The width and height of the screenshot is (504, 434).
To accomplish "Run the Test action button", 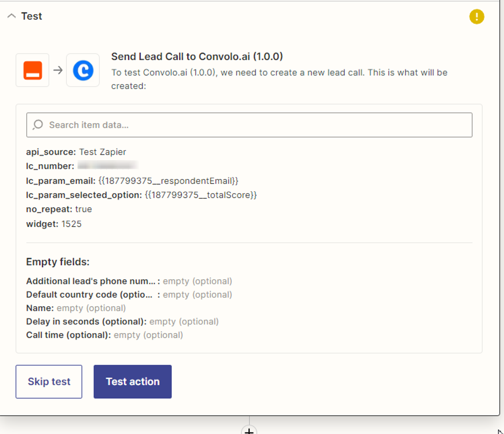I will [x=133, y=382].
